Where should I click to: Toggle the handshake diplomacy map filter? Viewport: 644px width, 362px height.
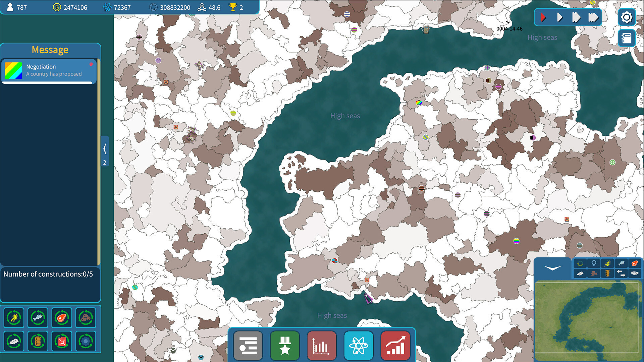(x=634, y=274)
